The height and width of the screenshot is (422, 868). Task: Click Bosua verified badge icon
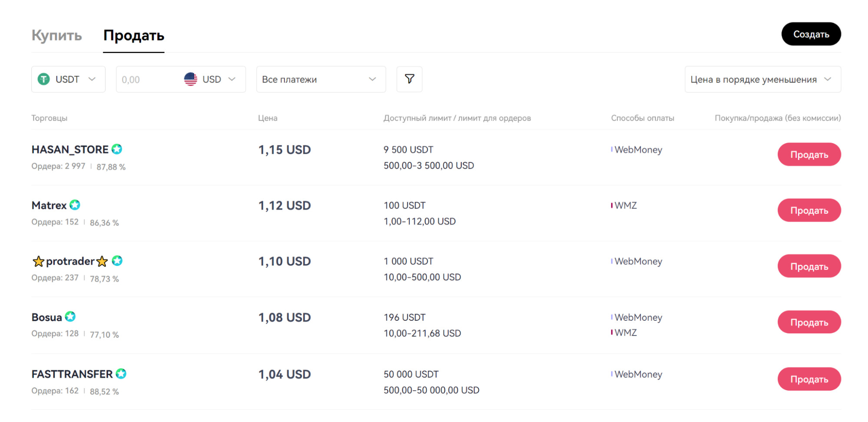(x=70, y=317)
